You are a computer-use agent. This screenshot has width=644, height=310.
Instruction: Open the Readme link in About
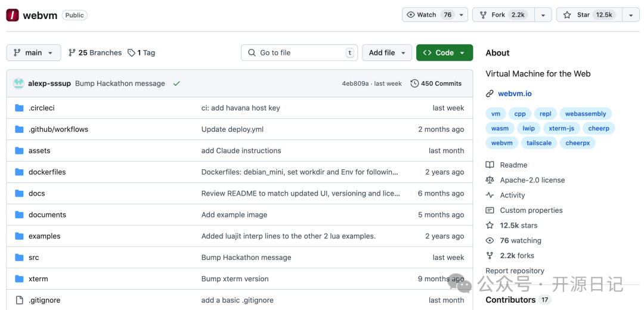click(513, 165)
